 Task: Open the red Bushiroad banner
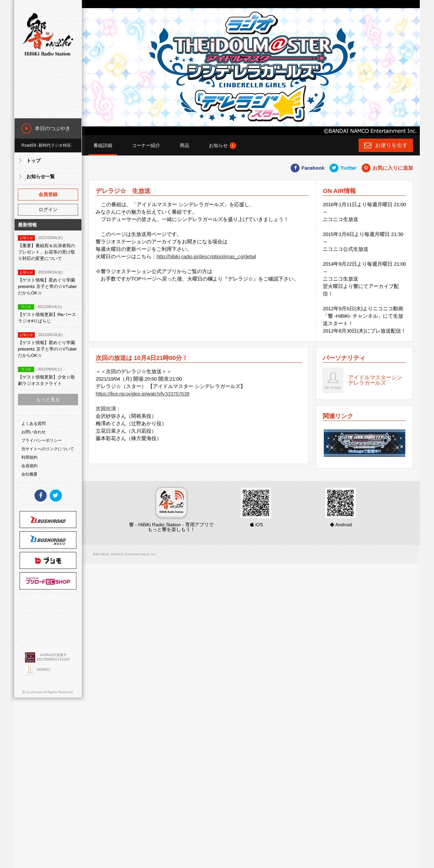(48, 520)
